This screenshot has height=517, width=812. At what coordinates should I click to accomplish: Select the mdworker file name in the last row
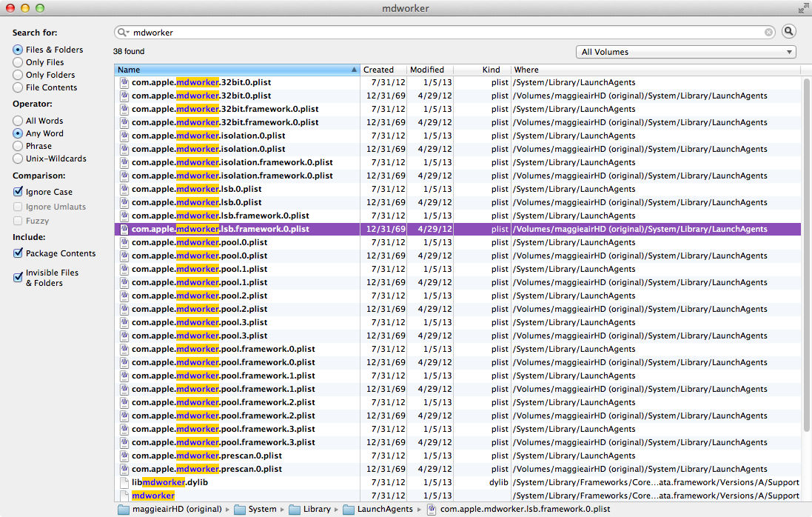point(153,496)
